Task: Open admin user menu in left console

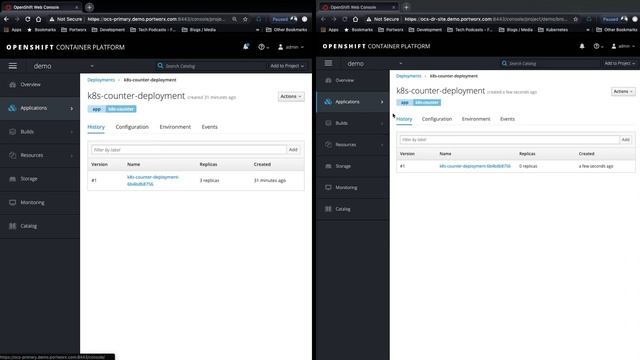Action: pos(291,47)
